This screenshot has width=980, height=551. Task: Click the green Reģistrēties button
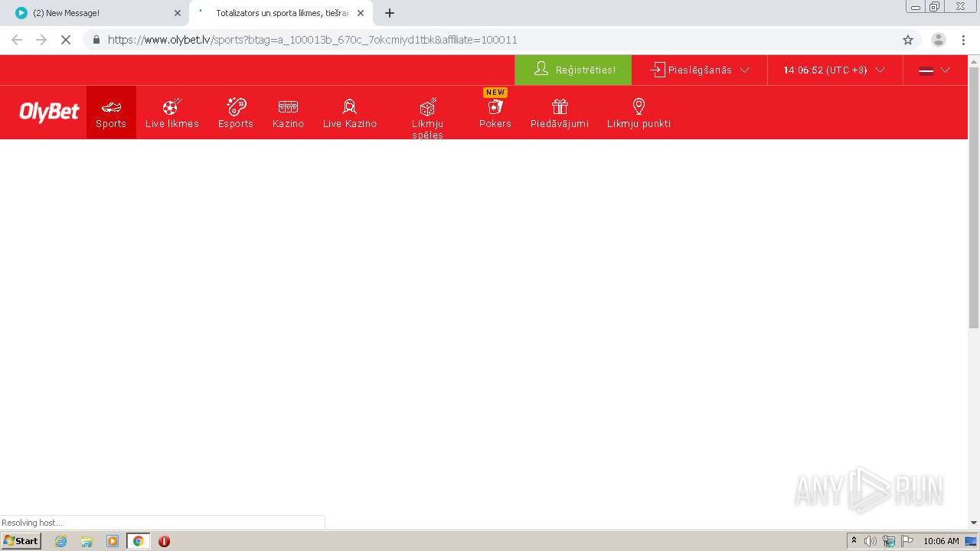(573, 70)
